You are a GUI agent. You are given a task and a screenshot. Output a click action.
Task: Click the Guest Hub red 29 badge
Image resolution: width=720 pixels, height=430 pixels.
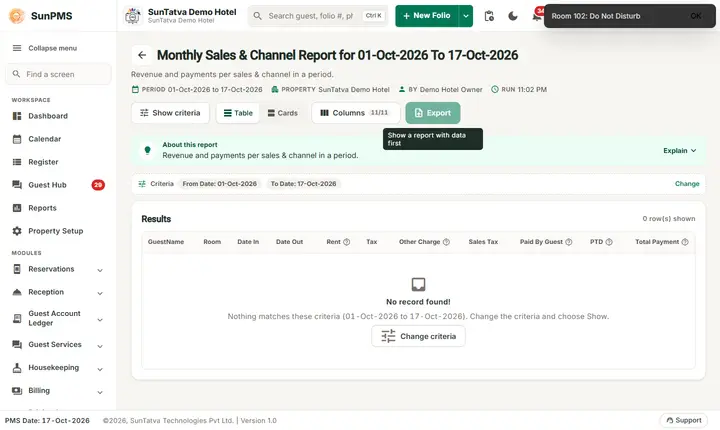tap(98, 185)
